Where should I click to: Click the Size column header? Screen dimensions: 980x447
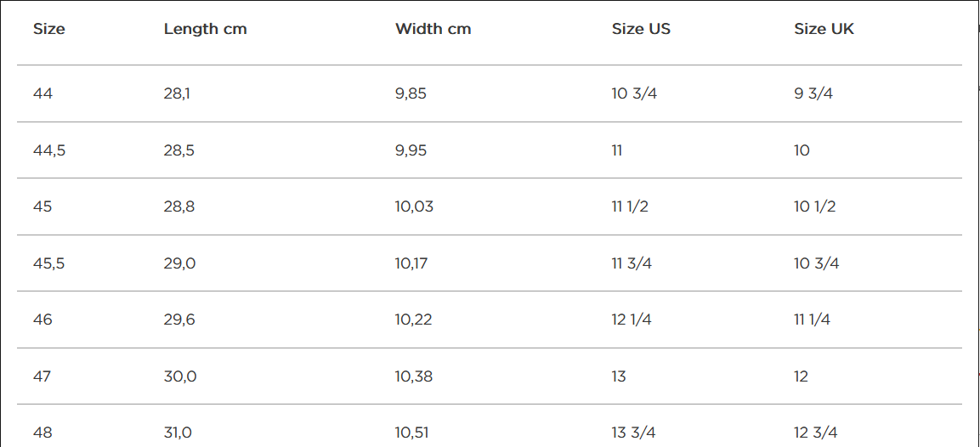(x=48, y=29)
